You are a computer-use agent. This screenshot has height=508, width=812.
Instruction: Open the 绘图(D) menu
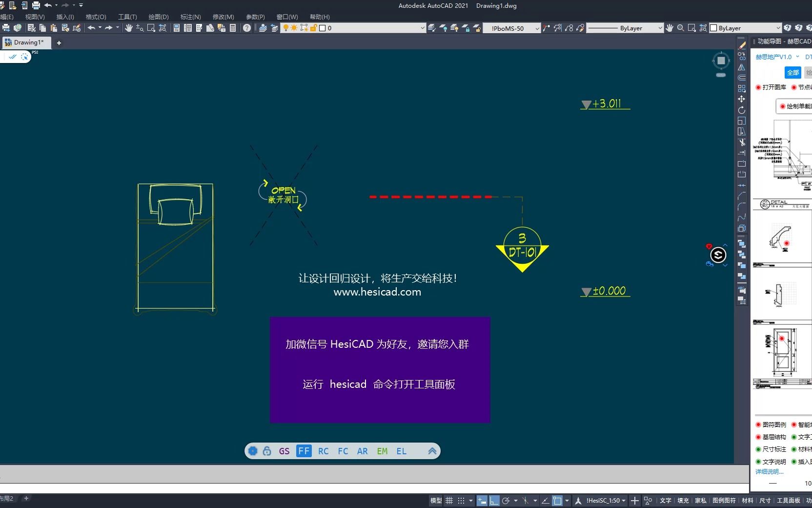pos(159,17)
